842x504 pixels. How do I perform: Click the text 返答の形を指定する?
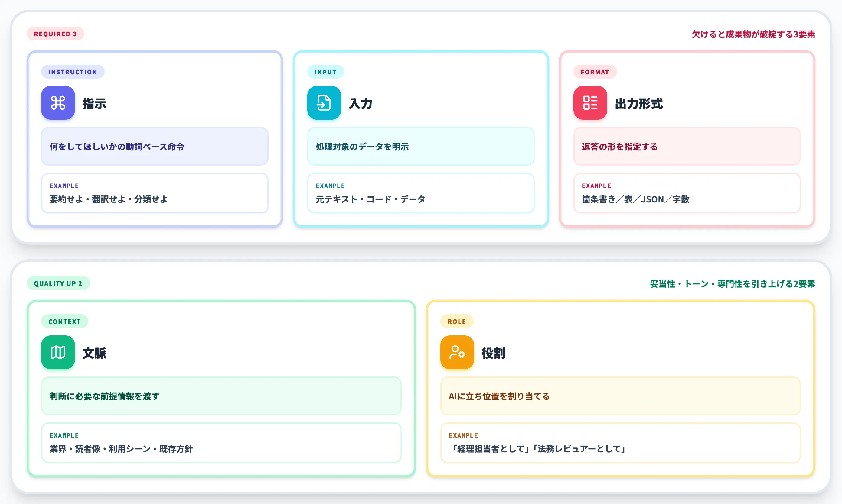click(x=620, y=147)
